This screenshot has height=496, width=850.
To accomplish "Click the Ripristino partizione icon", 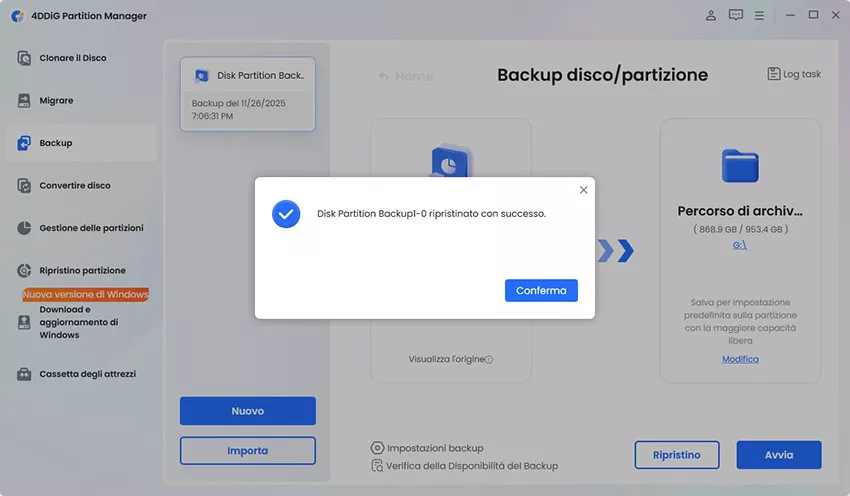I will (x=24, y=270).
